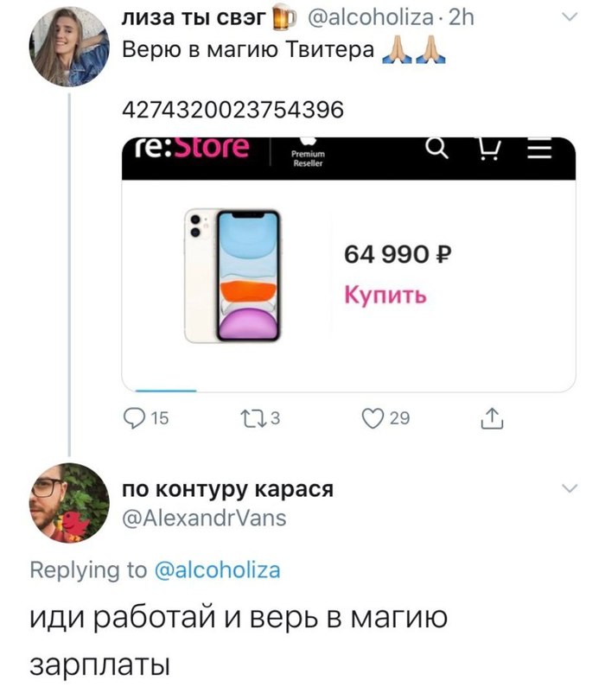
Task: Open the young woman's profile avatar
Action: (x=69, y=47)
